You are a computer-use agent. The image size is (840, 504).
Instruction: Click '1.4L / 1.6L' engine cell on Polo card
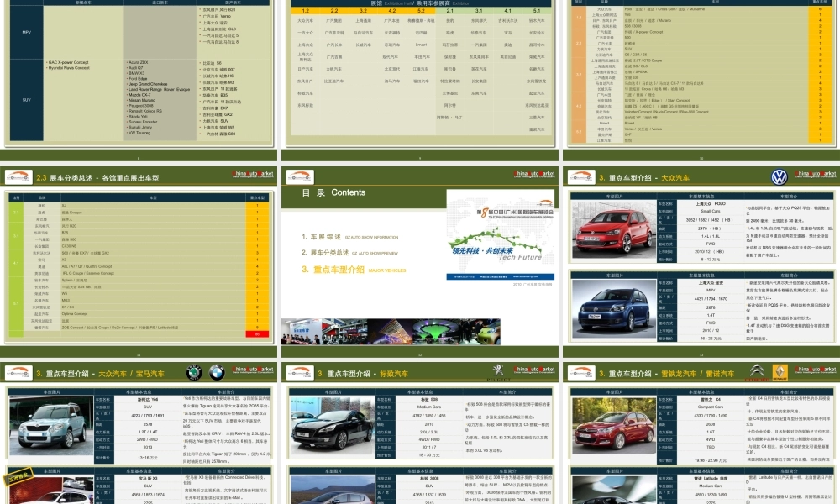click(711, 236)
